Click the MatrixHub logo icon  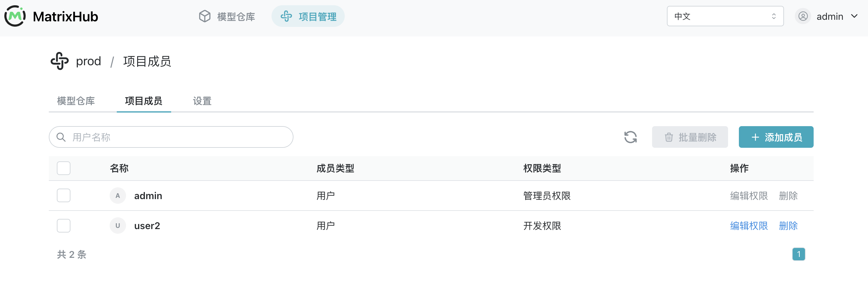(x=15, y=16)
